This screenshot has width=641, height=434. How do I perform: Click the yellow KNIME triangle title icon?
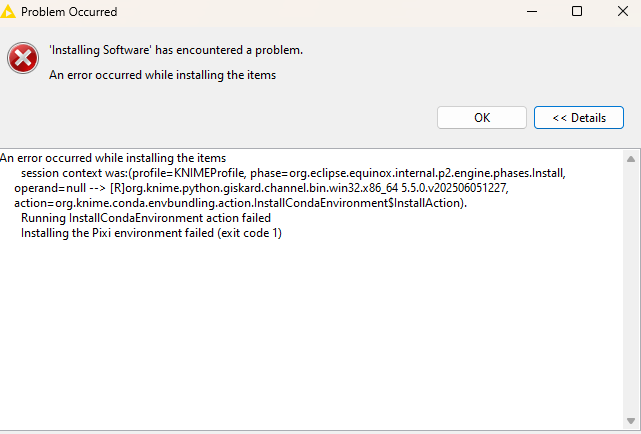pyautogui.click(x=7, y=12)
